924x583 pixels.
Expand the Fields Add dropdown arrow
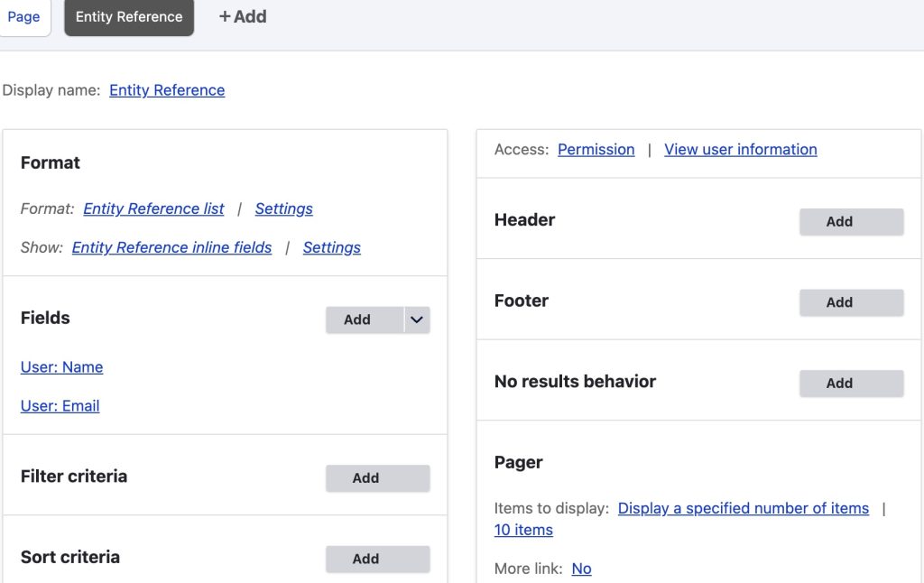pyautogui.click(x=416, y=319)
